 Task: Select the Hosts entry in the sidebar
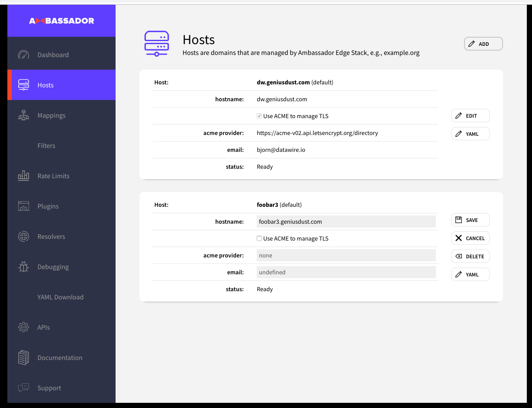[x=45, y=85]
